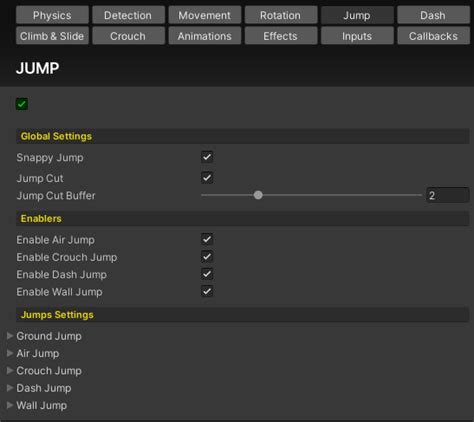Uncheck the Jump Cut checkbox
The image size is (474, 422).
tap(207, 177)
